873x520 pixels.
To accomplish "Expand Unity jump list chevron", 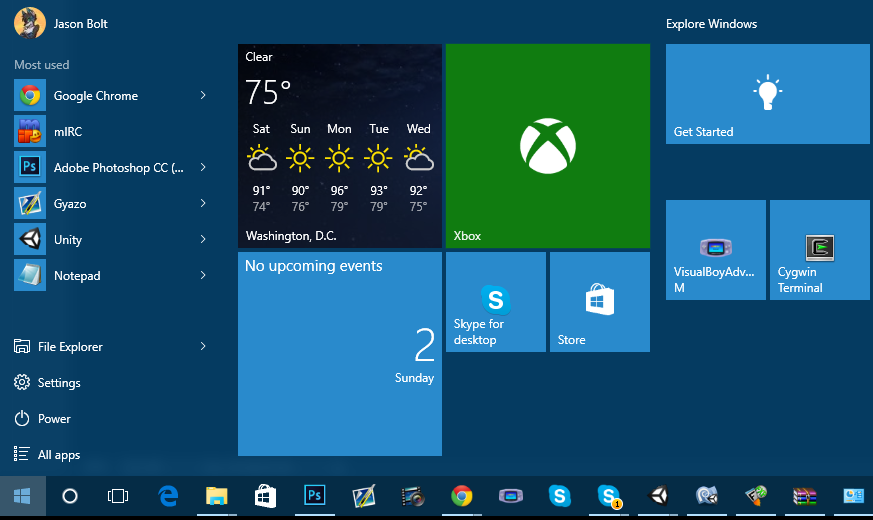I will pyautogui.click(x=203, y=239).
